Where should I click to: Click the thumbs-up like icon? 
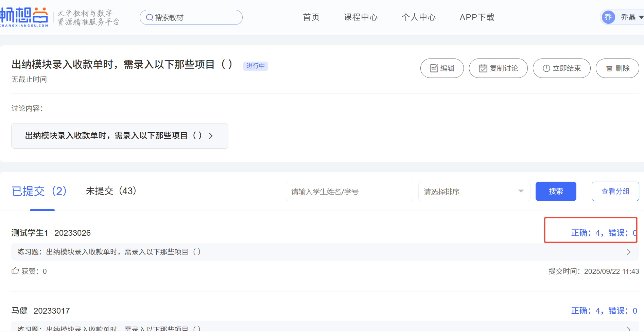(x=15, y=271)
